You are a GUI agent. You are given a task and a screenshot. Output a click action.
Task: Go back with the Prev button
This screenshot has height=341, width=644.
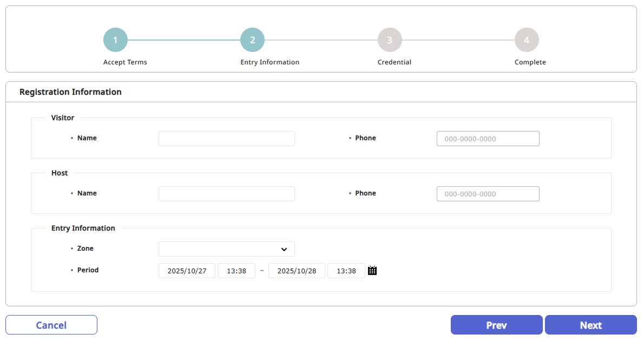point(496,325)
